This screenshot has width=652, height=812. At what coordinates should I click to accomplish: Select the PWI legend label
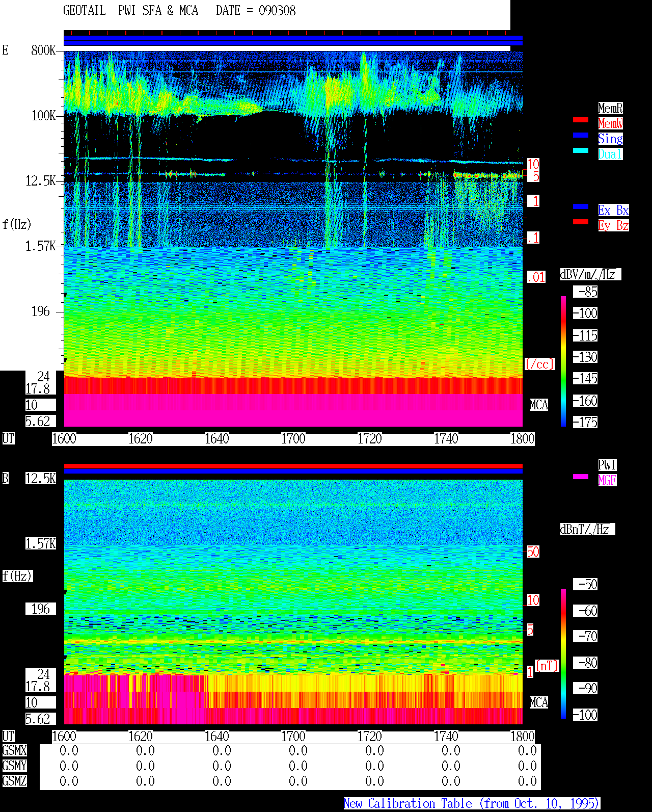(x=607, y=465)
